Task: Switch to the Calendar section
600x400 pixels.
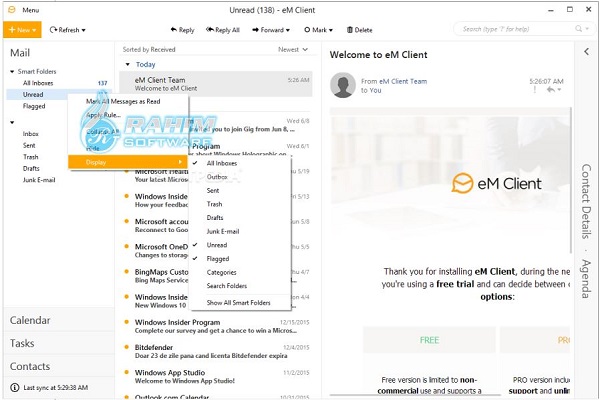Action: 59,320
